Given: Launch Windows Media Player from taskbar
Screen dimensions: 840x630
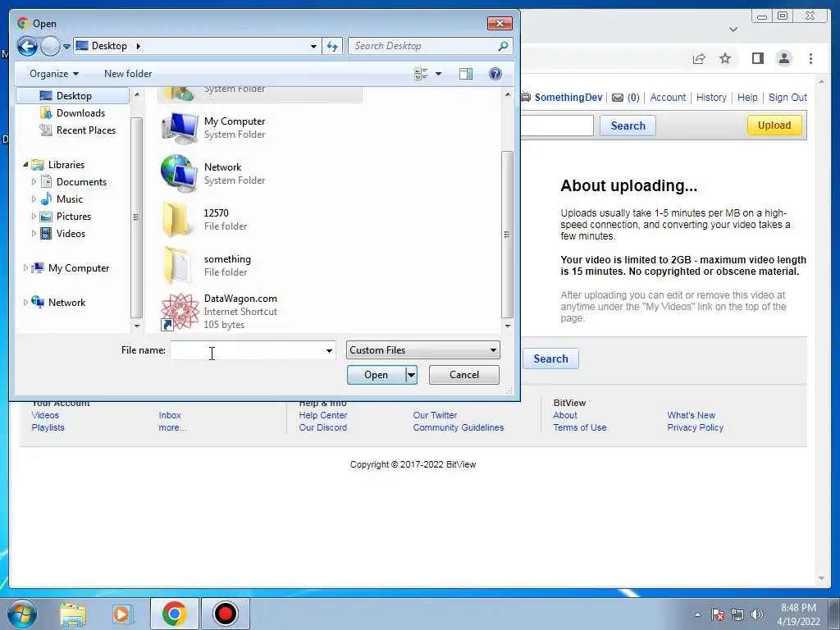Looking at the screenshot, I should click(x=123, y=614).
